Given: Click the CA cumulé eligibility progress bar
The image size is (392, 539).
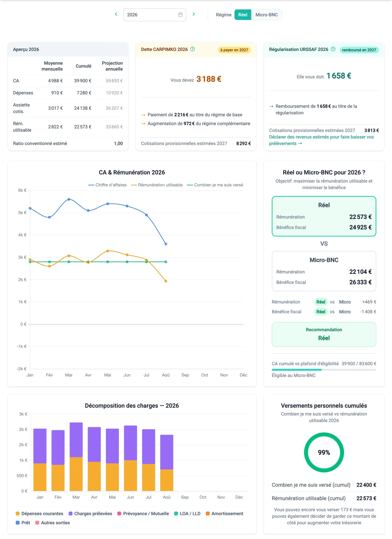Looking at the screenshot, I should click(324, 370).
